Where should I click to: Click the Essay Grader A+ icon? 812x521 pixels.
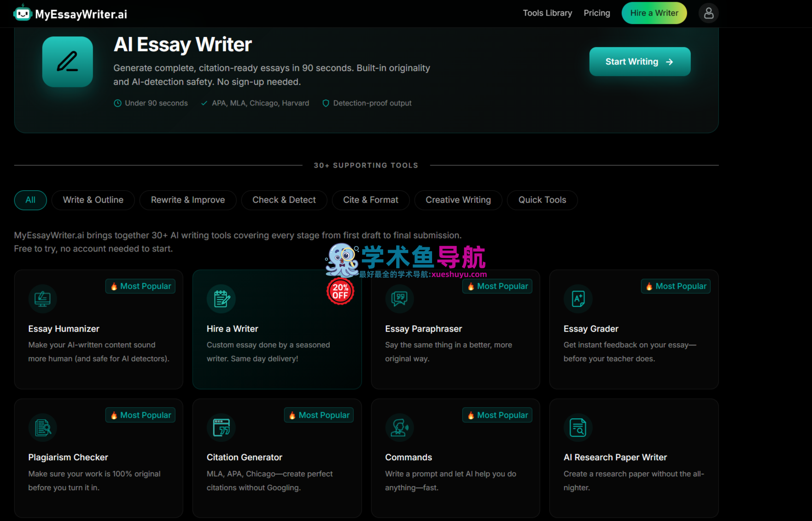[x=578, y=299]
